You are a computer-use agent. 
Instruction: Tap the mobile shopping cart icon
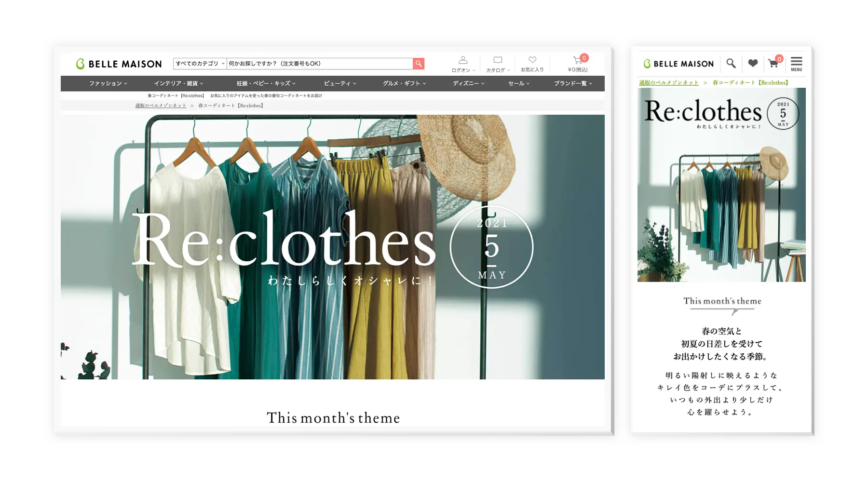(x=774, y=63)
